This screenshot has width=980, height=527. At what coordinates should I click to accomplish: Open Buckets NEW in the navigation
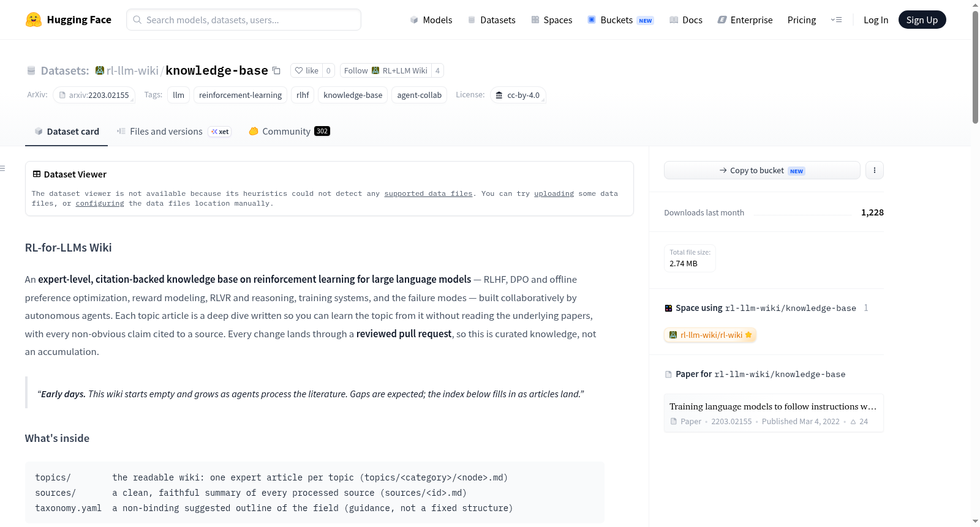[x=620, y=20]
